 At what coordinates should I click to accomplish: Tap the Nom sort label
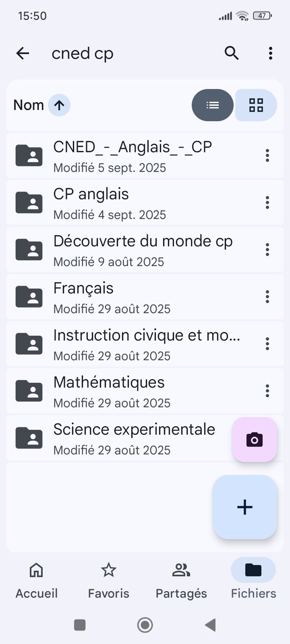(29, 105)
